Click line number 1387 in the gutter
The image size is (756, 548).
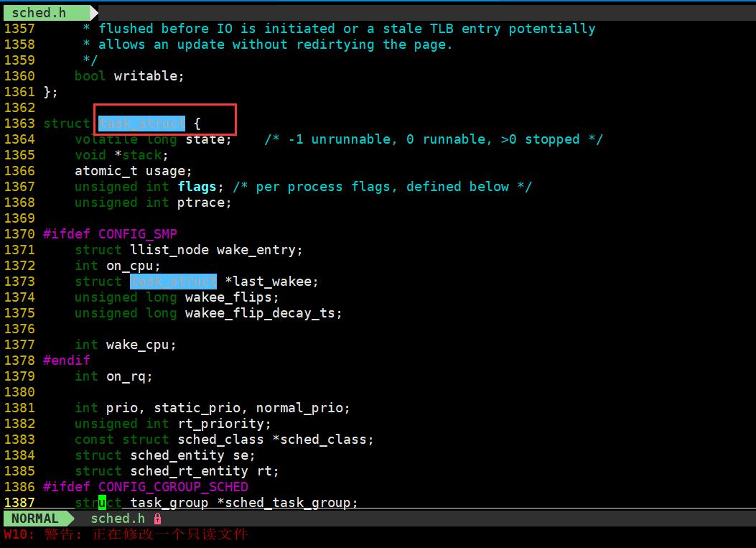coord(19,502)
